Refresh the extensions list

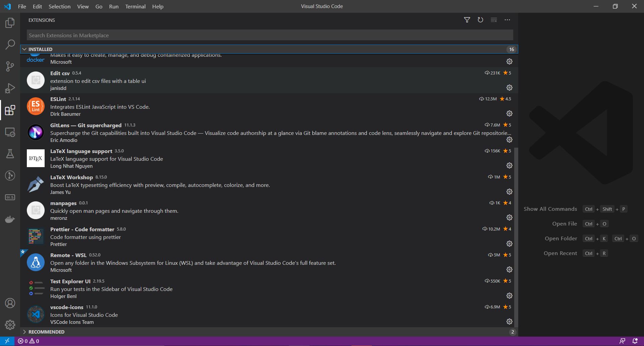coord(480,20)
